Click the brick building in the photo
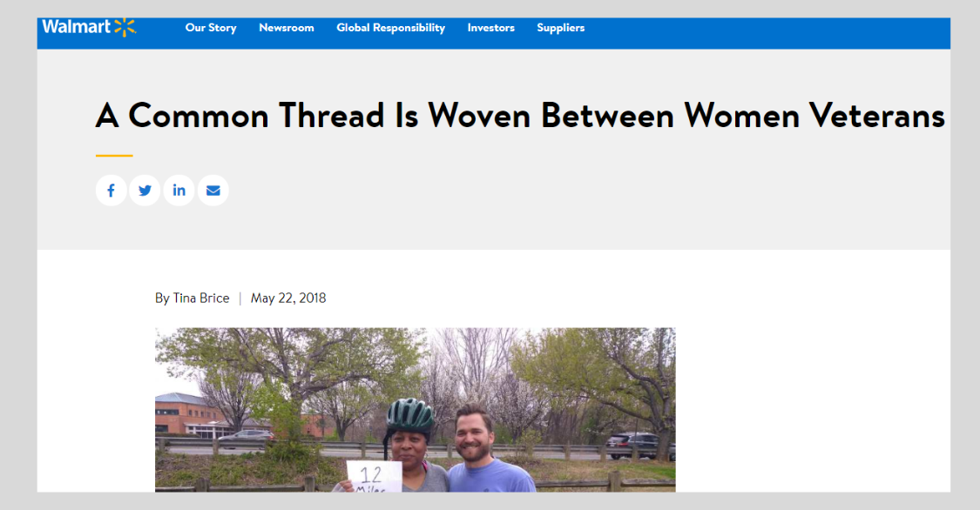Viewport: 980px width, 510px height. point(189,414)
